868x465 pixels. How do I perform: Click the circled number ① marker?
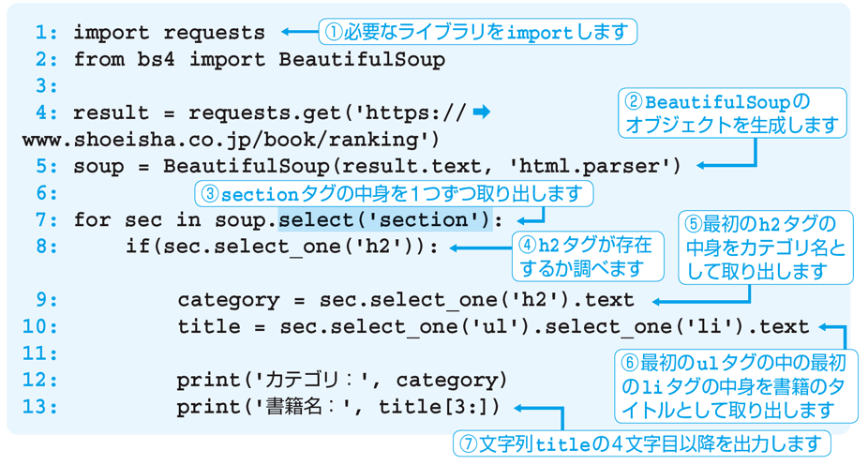coord(334,32)
